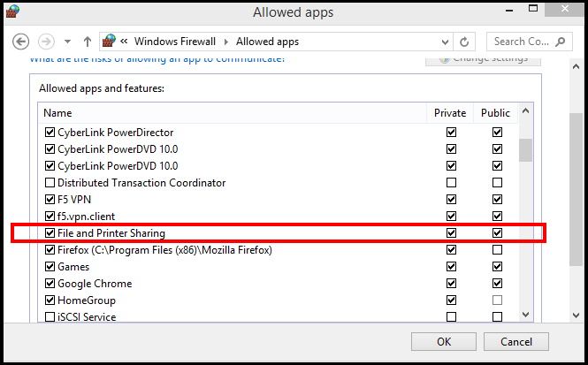Open the recent locations dropdown arrow

(67, 42)
